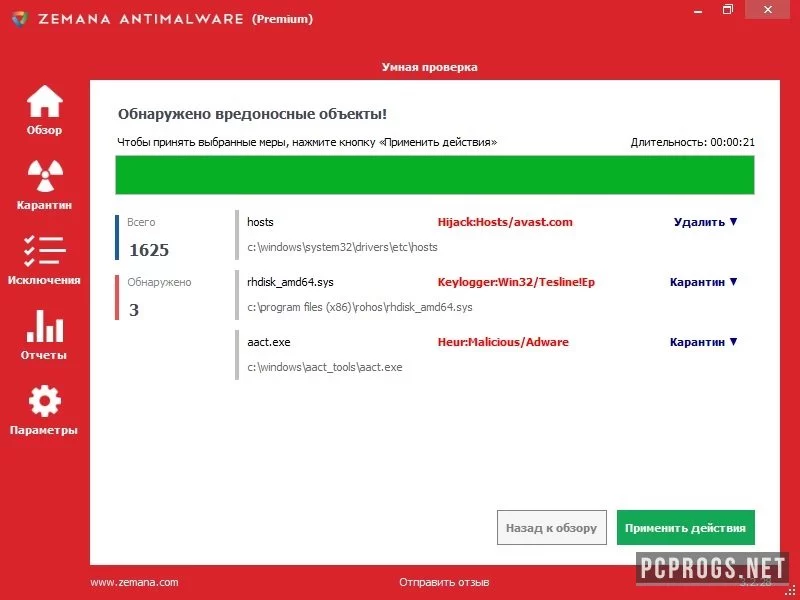Open the Отчеты bar chart icon

44,326
